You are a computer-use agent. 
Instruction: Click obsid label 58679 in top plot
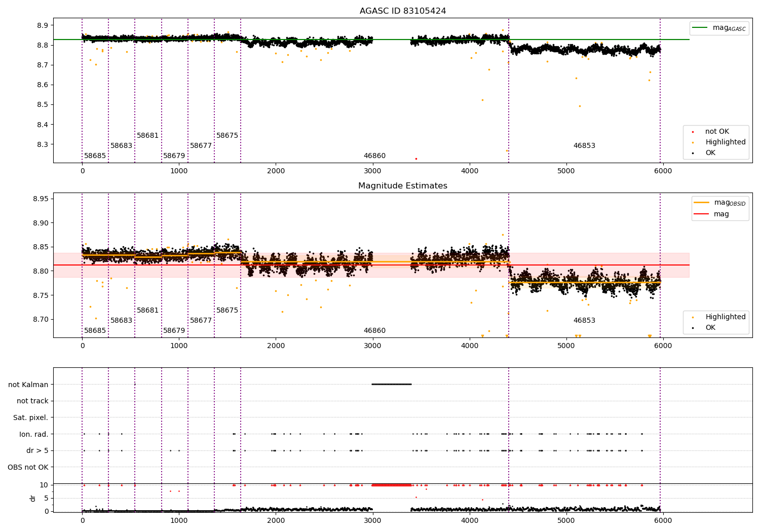[x=174, y=156]
